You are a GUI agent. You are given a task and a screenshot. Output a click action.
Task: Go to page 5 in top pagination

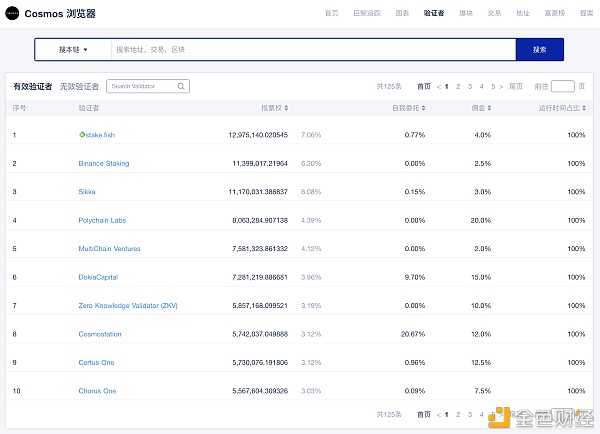tap(493, 87)
